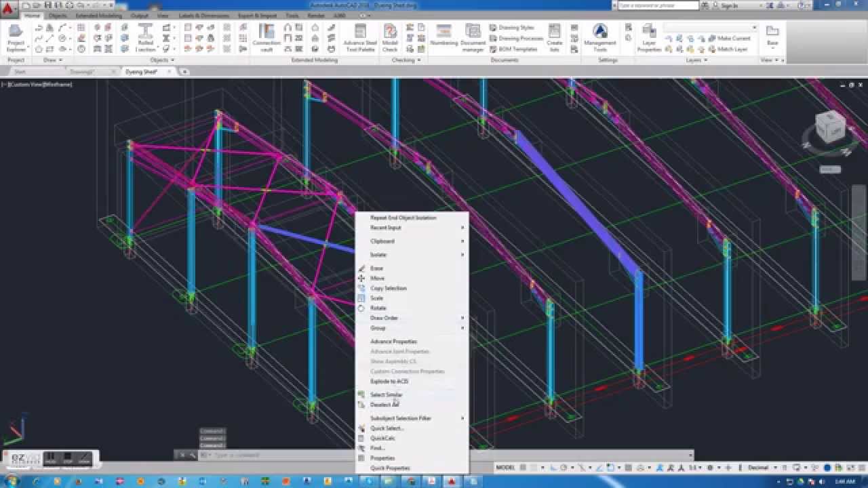Expand the Clipboard submenu
The image size is (868, 488).
coord(413,241)
